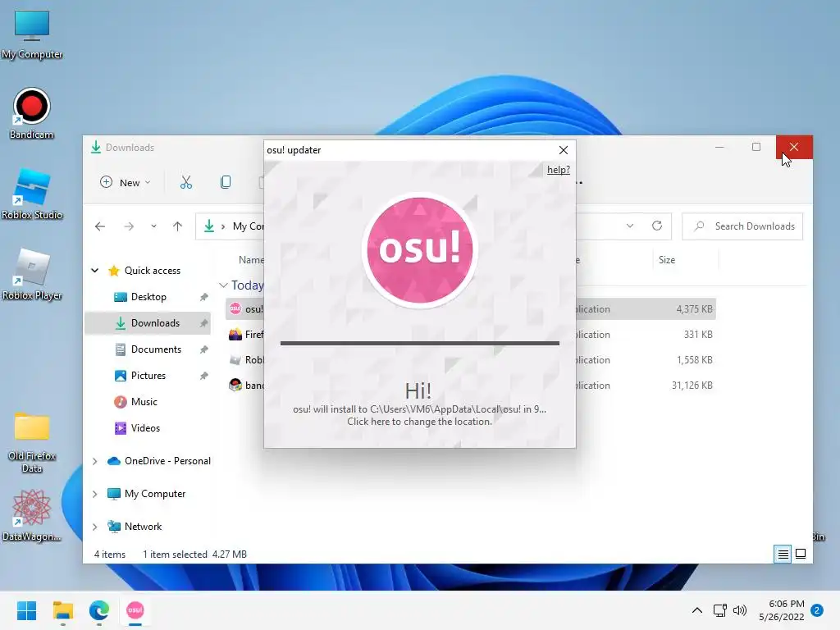840x630 pixels.
Task: Select Downloads in the navigation pane
Action: [148, 323]
